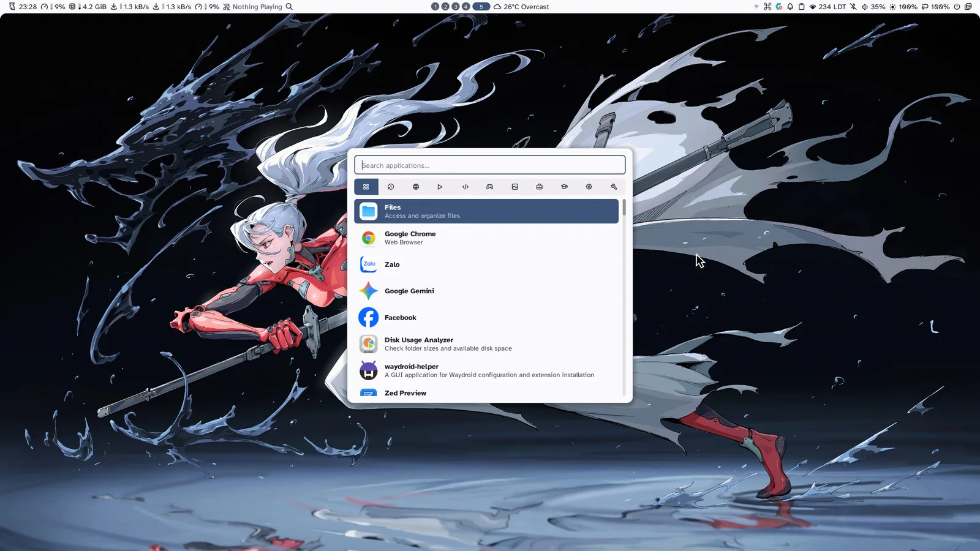Viewport: 980px width, 551px height.
Task: Launch Disk Usage Analyzer
Action: [x=486, y=344]
